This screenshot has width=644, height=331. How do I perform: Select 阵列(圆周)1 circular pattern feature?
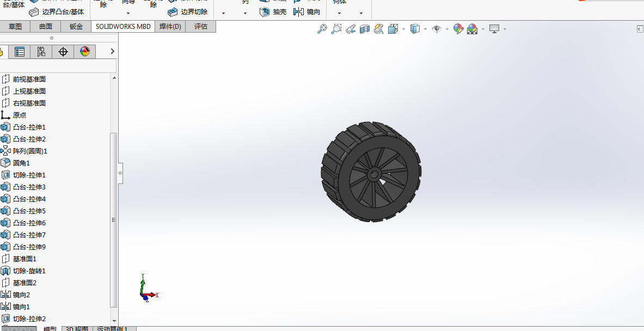[x=30, y=151]
